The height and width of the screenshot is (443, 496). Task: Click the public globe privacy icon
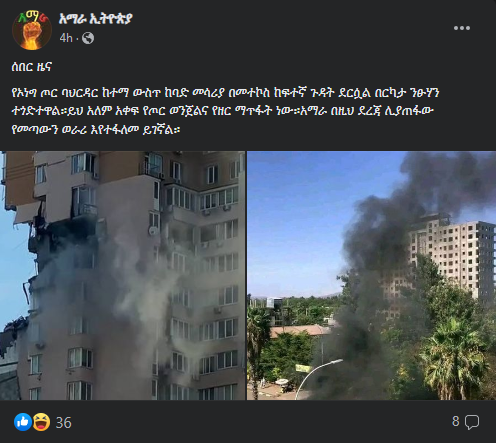click(x=88, y=38)
